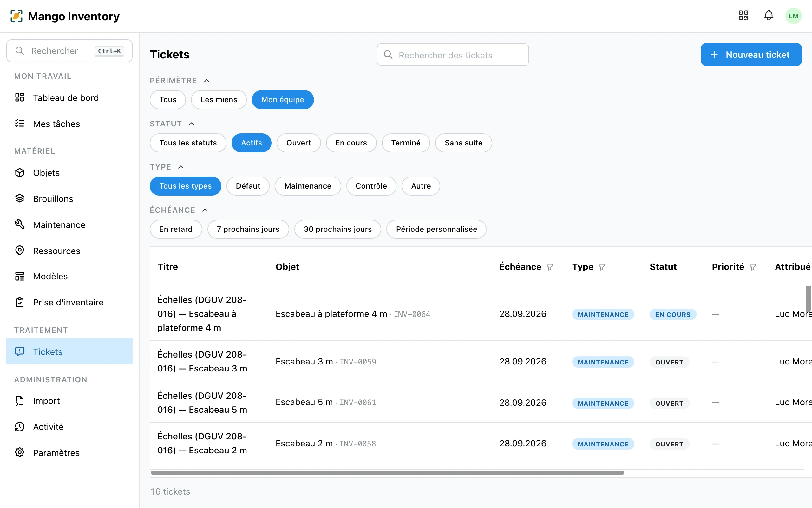This screenshot has width=812, height=508.
Task: Click the Mango Inventory logo
Action: coord(16,16)
